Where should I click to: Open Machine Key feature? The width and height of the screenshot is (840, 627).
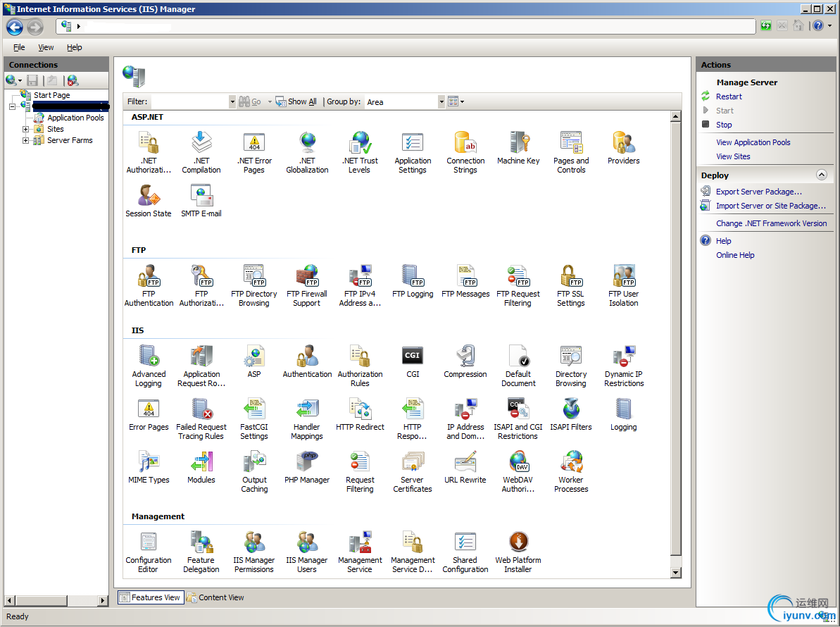point(518,149)
